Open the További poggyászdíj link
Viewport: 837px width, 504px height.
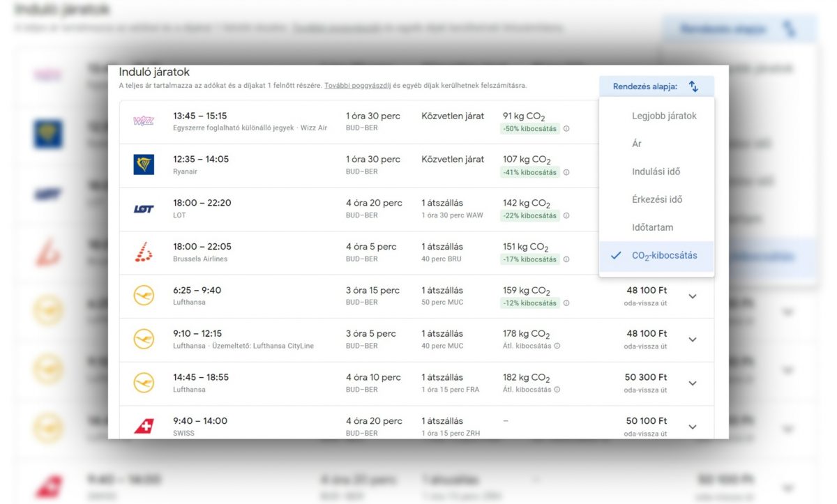click(356, 86)
